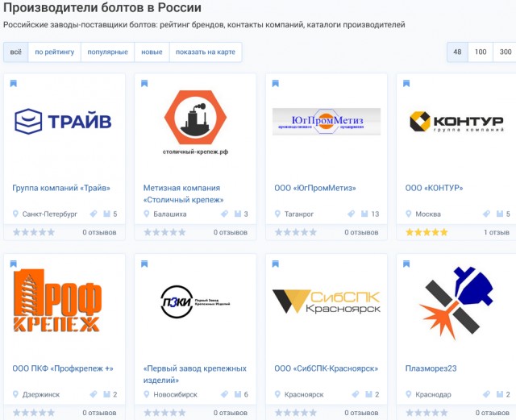Show 300 items per page
This screenshot has height=420, width=516.
pyautogui.click(x=506, y=52)
